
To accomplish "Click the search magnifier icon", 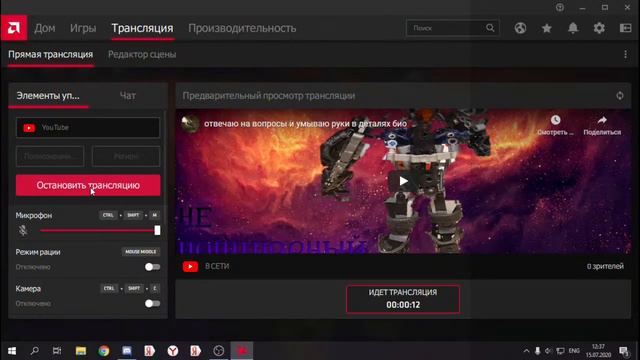I will (490, 28).
